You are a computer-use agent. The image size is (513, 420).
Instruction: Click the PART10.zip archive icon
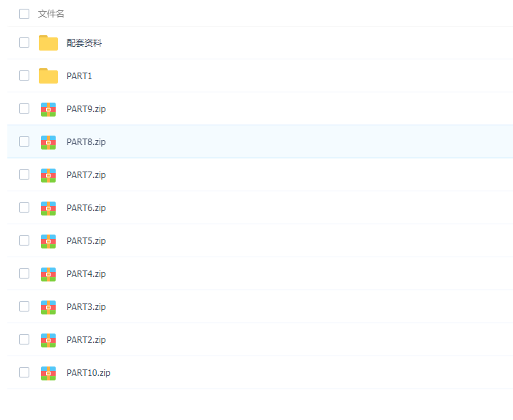click(48, 374)
